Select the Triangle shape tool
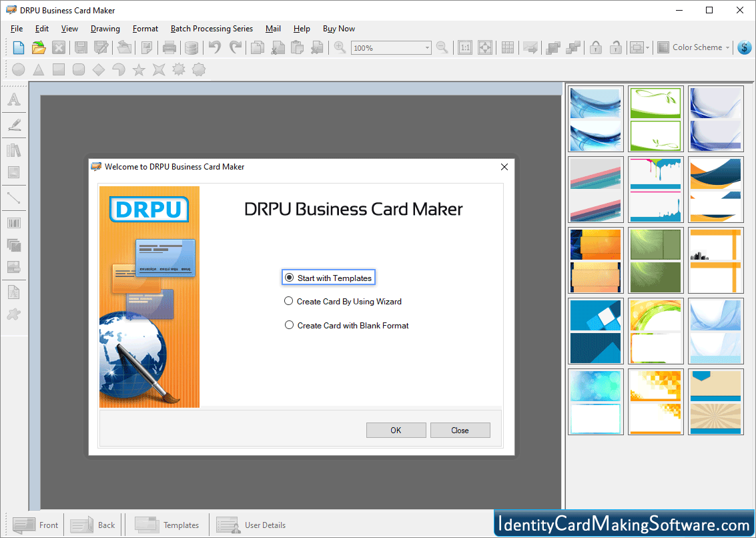The width and height of the screenshot is (756, 538). coord(39,70)
